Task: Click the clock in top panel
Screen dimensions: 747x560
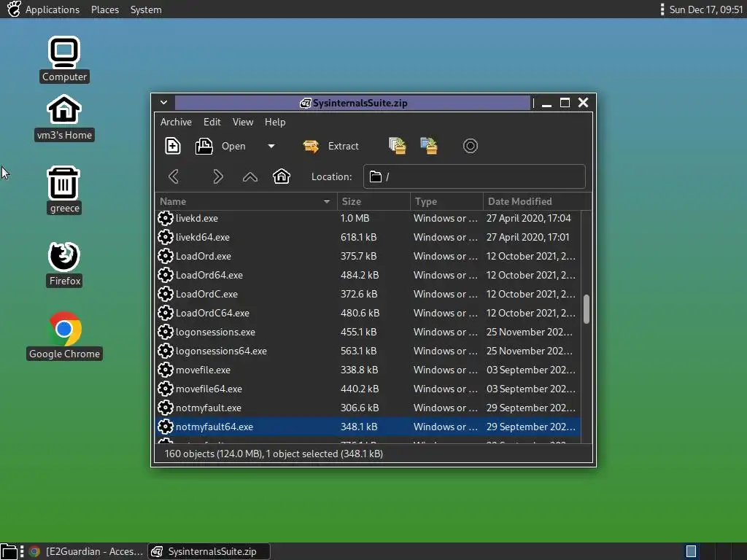Action: click(x=706, y=9)
